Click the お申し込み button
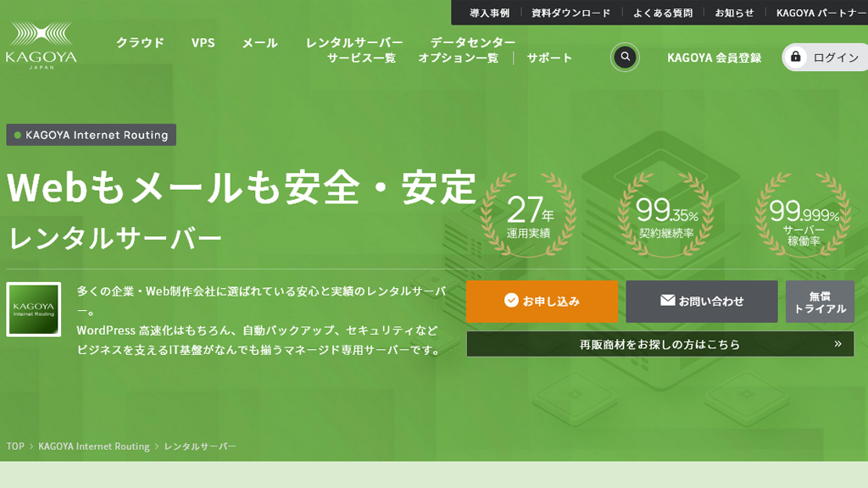This screenshot has width=868, height=488. tap(542, 301)
